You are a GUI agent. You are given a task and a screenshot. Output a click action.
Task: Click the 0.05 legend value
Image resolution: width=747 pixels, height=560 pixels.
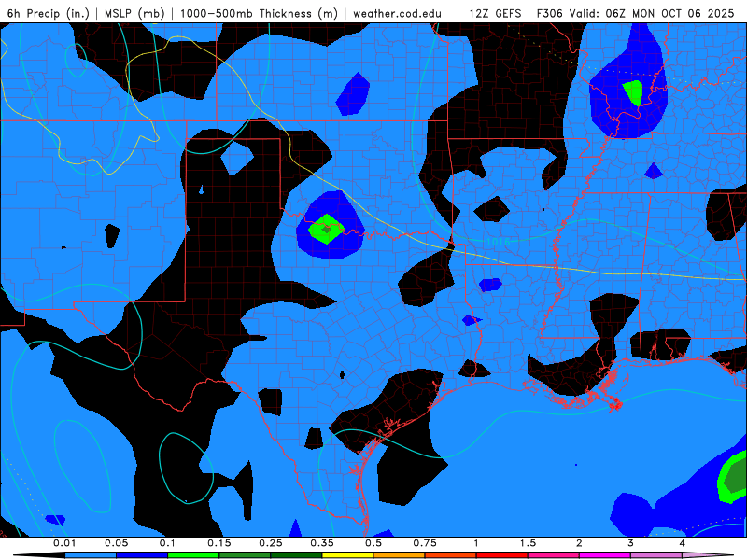116,543
